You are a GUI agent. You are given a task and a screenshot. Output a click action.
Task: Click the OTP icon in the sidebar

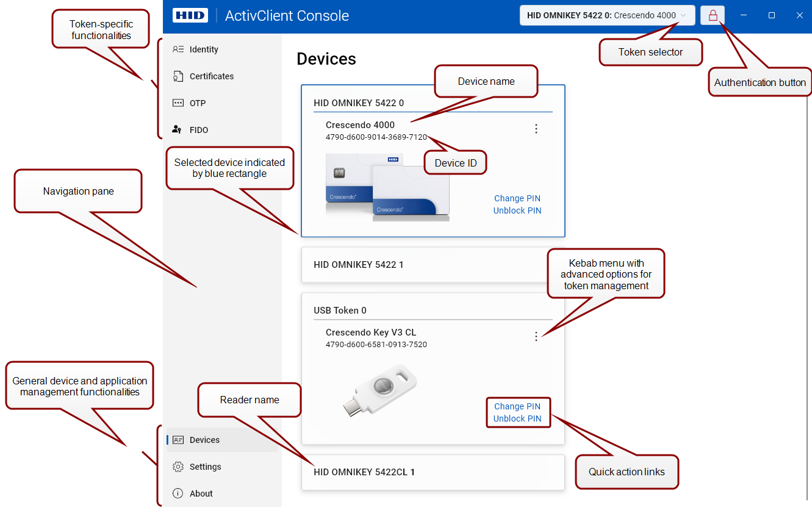pyautogui.click(x=178, y=103)
